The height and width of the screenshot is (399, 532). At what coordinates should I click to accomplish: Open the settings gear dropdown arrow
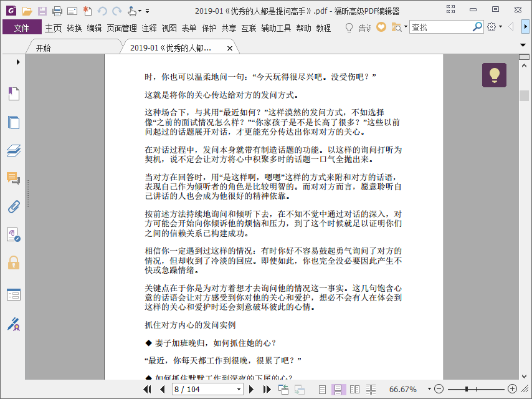pos(501,27)
